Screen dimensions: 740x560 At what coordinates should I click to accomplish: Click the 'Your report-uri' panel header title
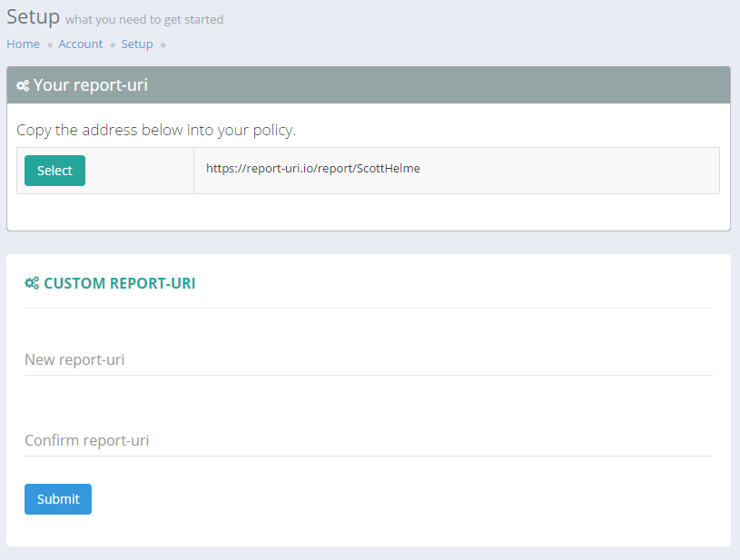(x=90, y=85)
